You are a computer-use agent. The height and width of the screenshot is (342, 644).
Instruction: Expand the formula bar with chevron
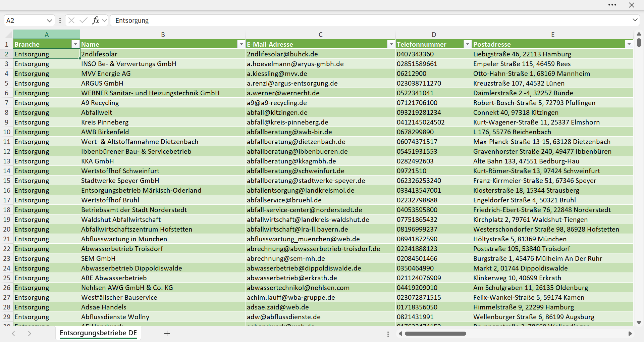pos(635,20)
